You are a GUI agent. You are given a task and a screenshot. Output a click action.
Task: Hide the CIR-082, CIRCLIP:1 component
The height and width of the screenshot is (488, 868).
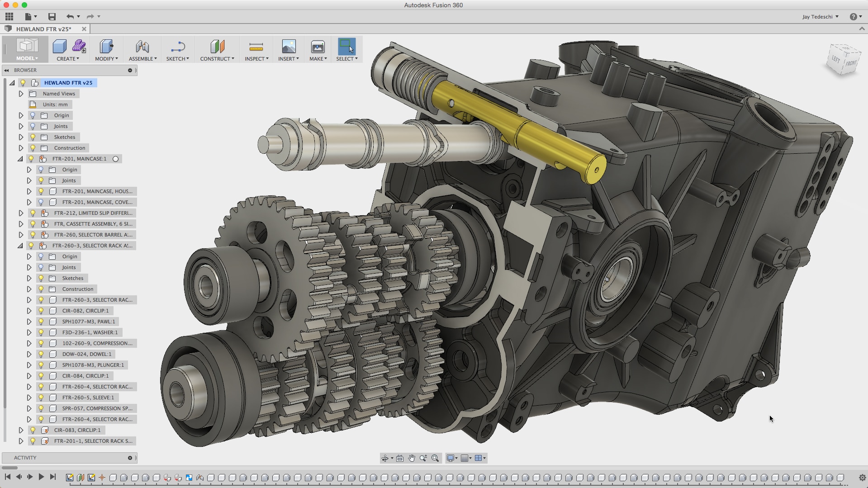pyautogui.click(x=41, y=311)
